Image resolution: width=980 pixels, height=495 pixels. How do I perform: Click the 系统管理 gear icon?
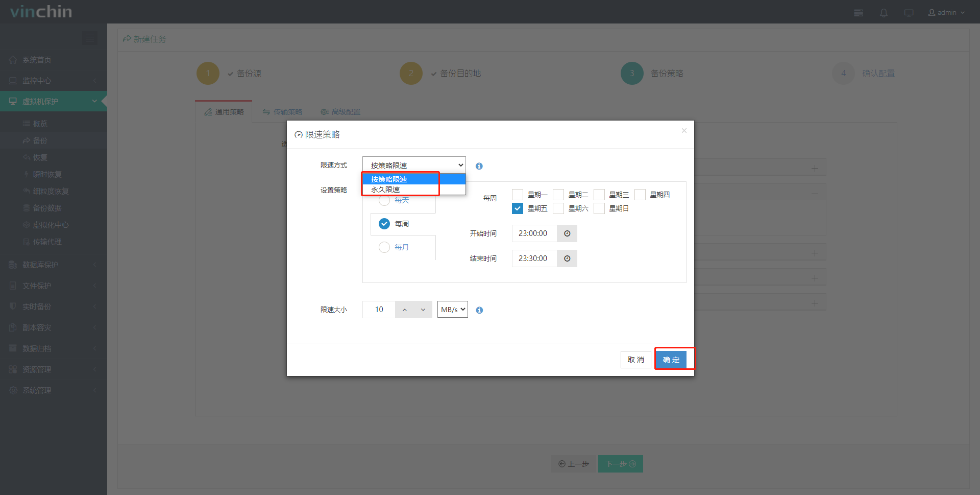(x=13, y=390)
